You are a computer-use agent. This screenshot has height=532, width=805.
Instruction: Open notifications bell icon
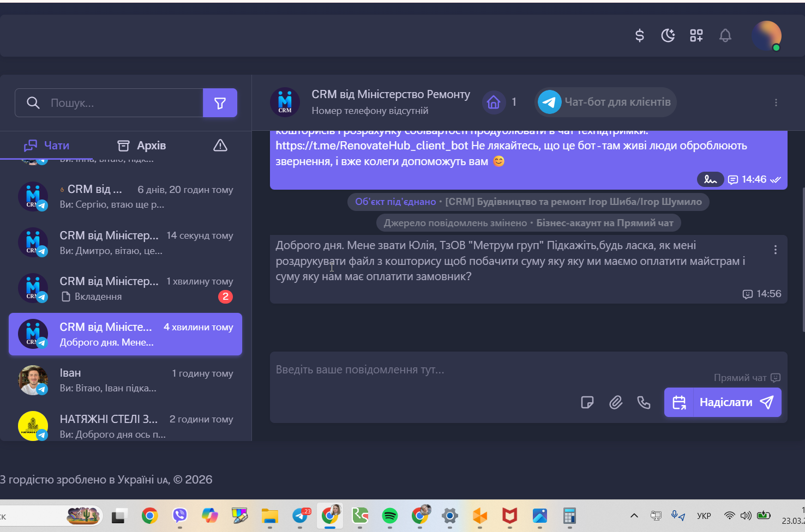pyautogui.click(x=725, y=35)
